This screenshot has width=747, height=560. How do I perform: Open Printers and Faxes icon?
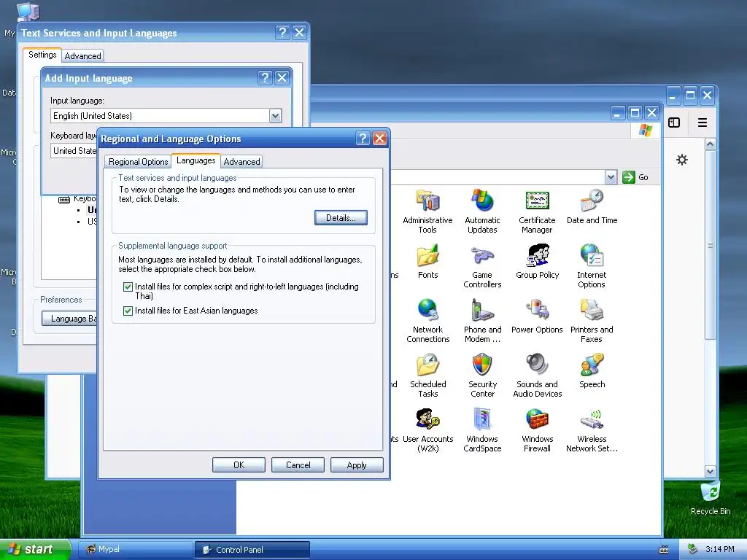(x=592, y=310)
